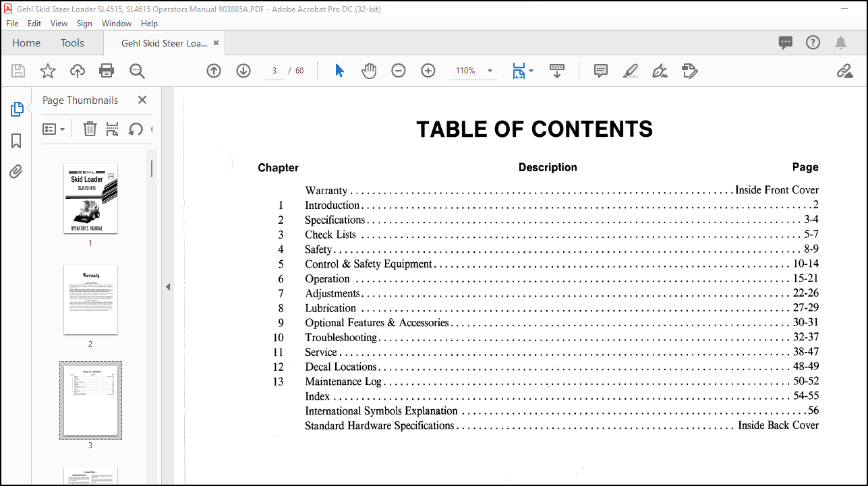The width and height of the screenshot is (868, 486).
Task: Click the 'Inside Front Cover' page text
Action: 777,190
